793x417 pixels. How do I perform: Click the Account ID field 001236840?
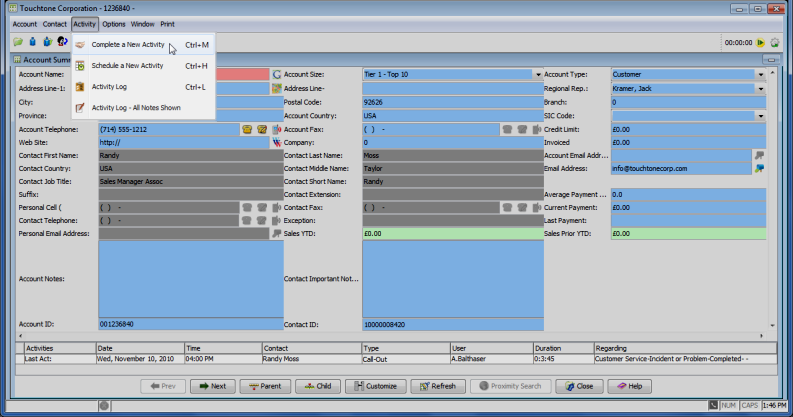click(x=191, y=325)
